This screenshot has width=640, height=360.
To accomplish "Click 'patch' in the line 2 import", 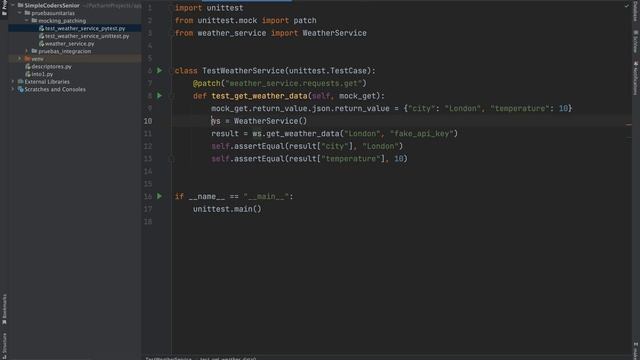I will [305, 20].
